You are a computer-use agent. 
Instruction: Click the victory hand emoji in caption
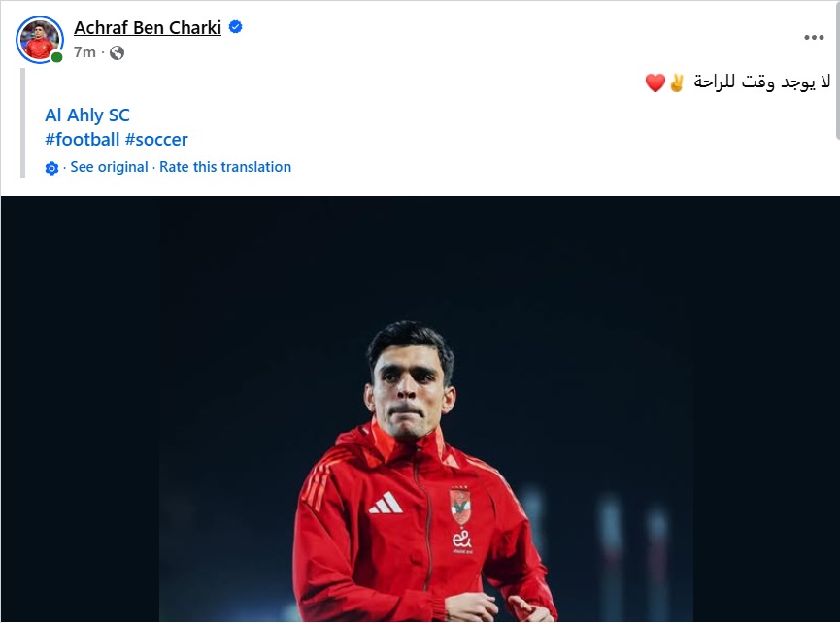click(x=677, y=83)
